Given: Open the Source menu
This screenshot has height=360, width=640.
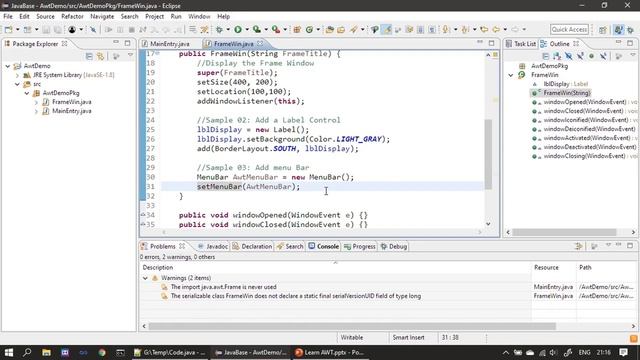Looking at the screenshot, I should [45, 16].
